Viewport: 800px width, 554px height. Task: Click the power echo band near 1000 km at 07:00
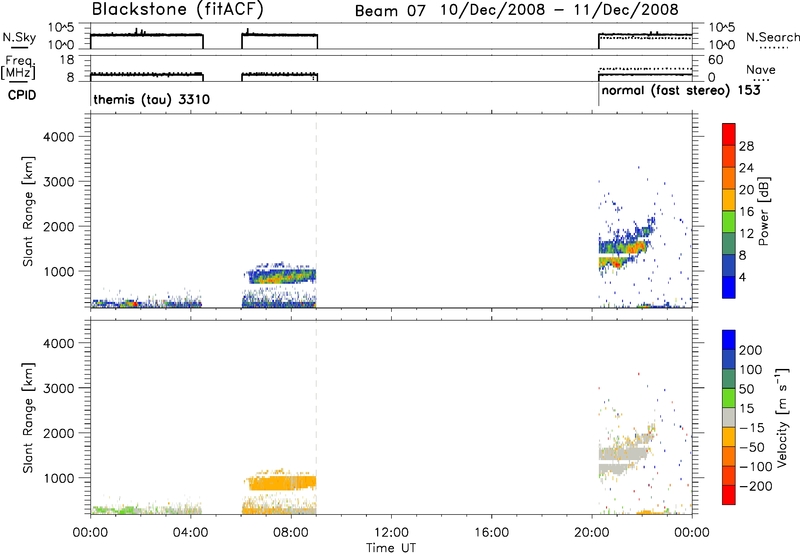coord(282,276)
